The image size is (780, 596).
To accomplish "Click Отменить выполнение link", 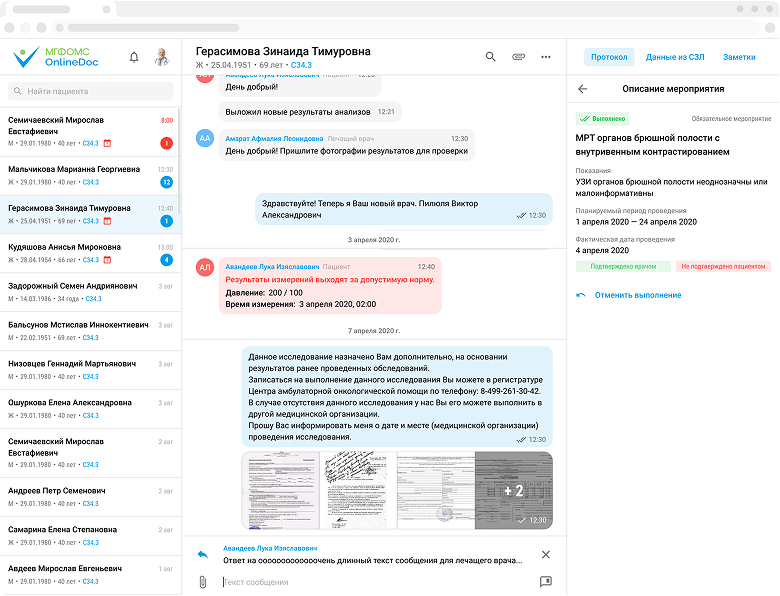I will (x=637, y=295).
